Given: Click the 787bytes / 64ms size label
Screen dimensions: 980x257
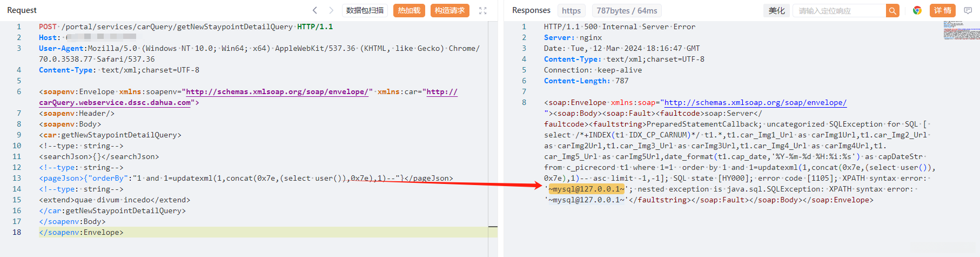Looking at the screenshot, I should (x=627, y=10).
